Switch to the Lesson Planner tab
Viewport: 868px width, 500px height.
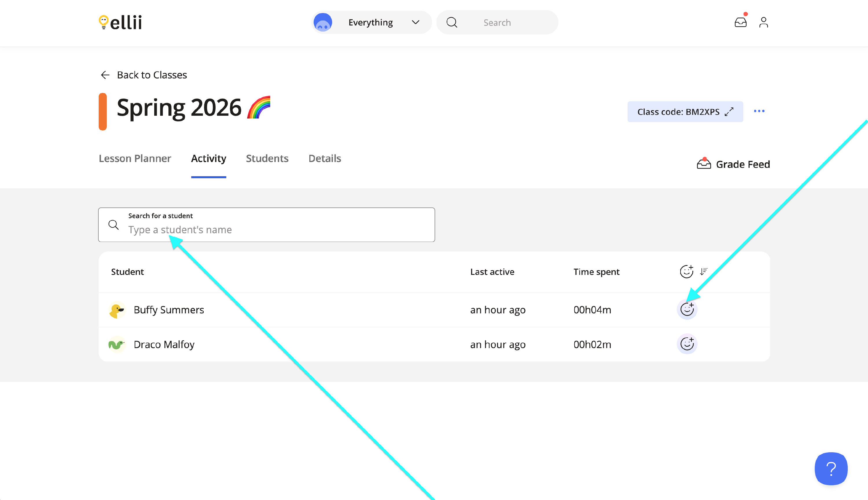(x=135, y=158)
